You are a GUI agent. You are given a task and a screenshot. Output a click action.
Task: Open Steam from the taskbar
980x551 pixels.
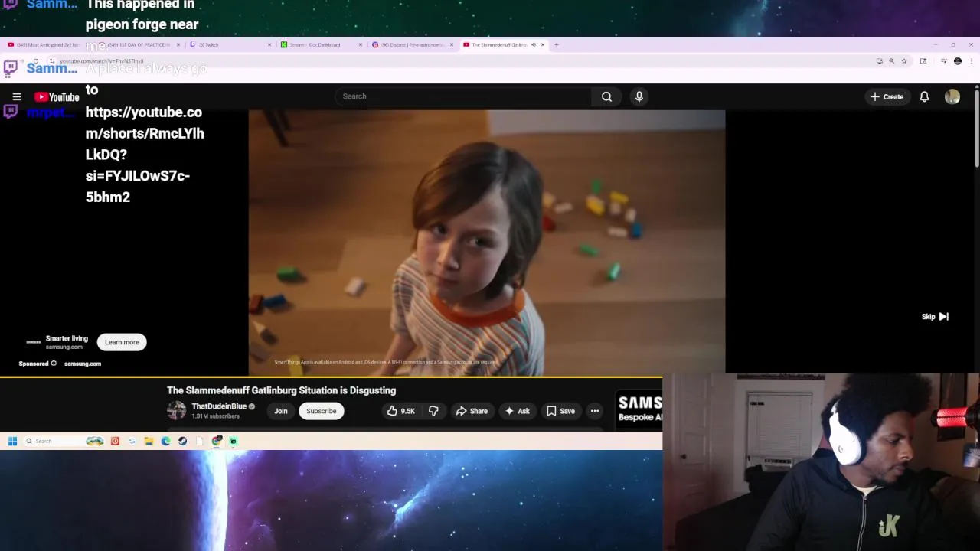[182, 441]
